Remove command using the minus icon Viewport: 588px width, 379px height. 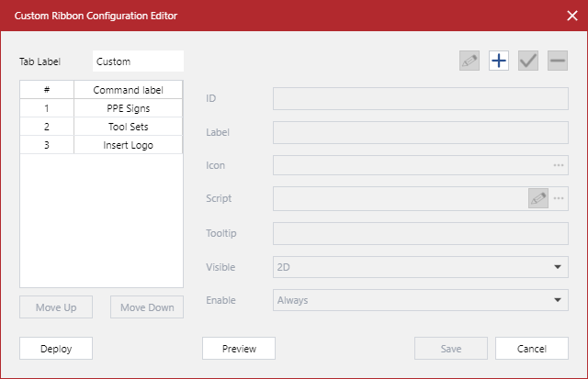pos(557,61)
